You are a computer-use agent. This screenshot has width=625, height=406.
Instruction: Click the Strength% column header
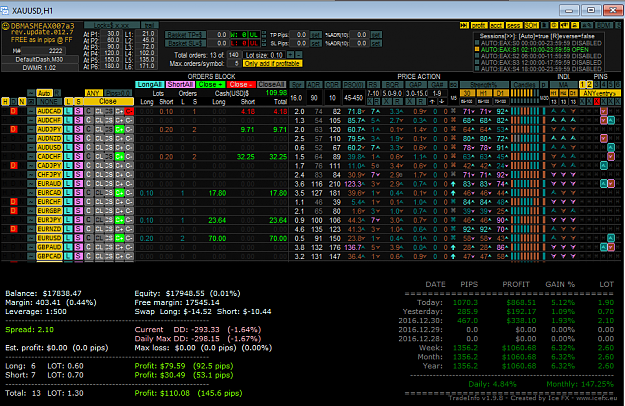(x=484, y=84)
